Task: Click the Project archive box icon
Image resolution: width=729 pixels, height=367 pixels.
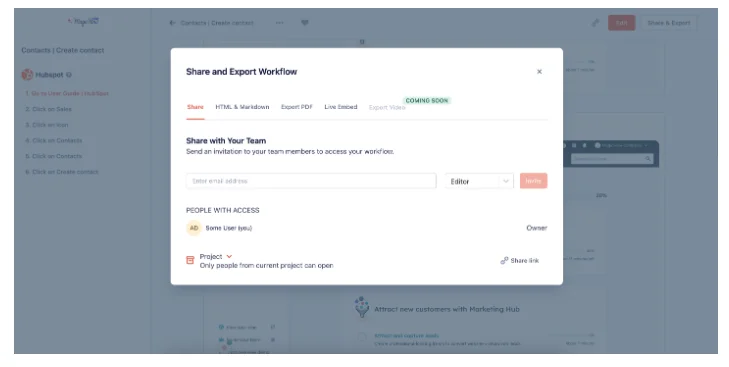Action: [x=190, y=260]
